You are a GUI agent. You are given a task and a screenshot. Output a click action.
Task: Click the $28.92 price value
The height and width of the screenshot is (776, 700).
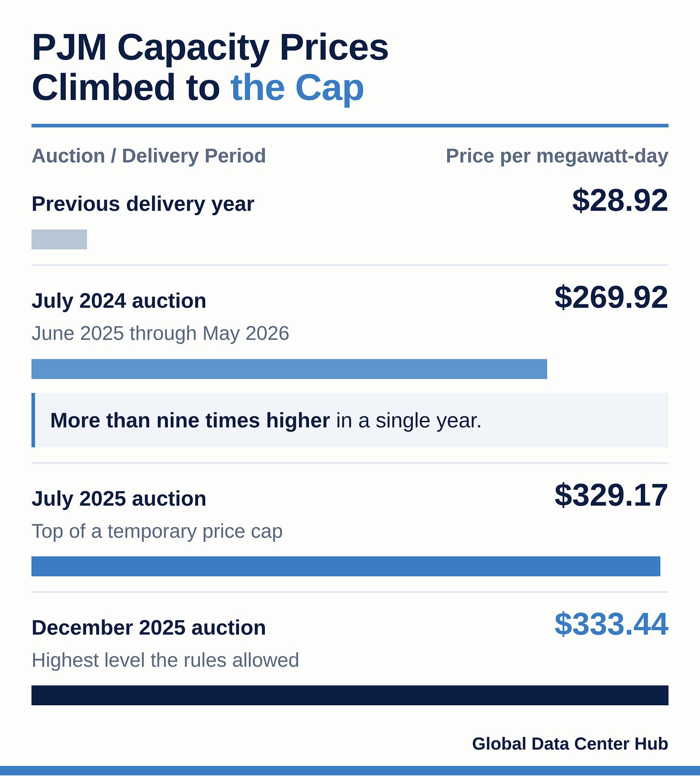(x=620, y=200)
